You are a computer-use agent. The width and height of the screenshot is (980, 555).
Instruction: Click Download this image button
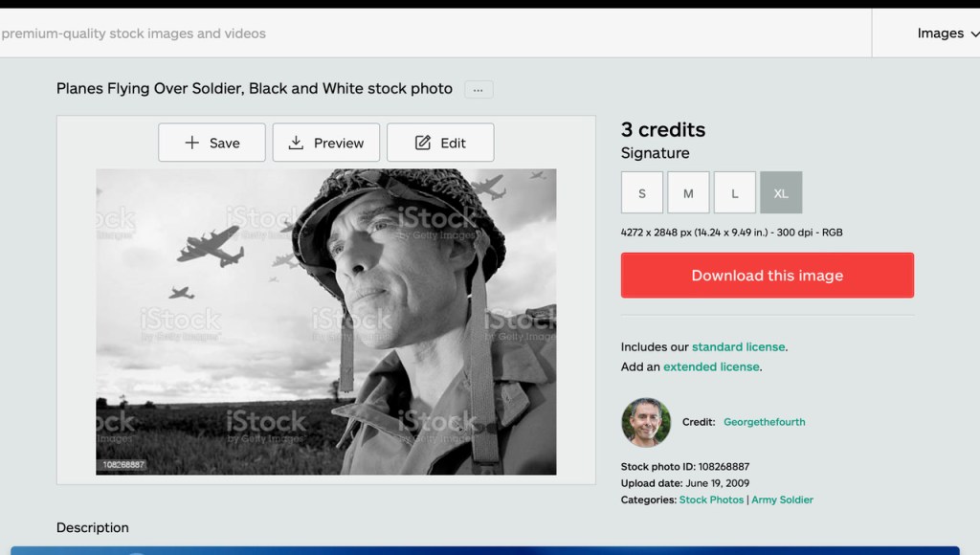click(x=768, y=276)
